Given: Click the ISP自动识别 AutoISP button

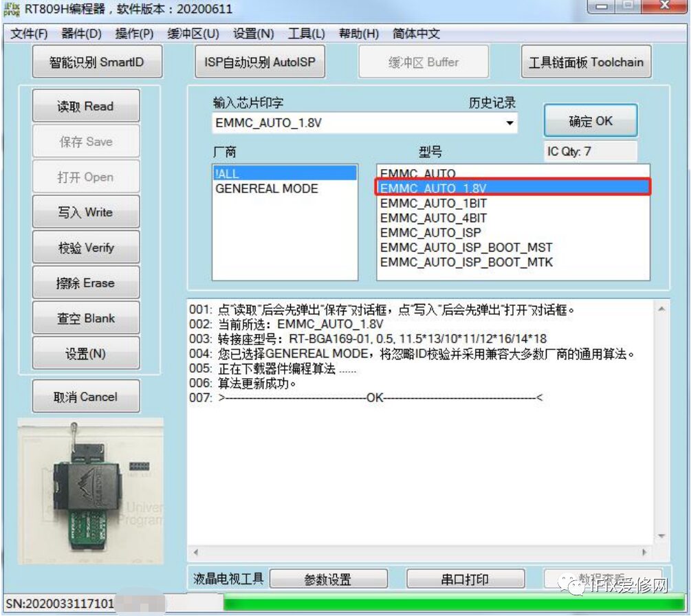Looking at the screenshot, I should coord(260,62).
